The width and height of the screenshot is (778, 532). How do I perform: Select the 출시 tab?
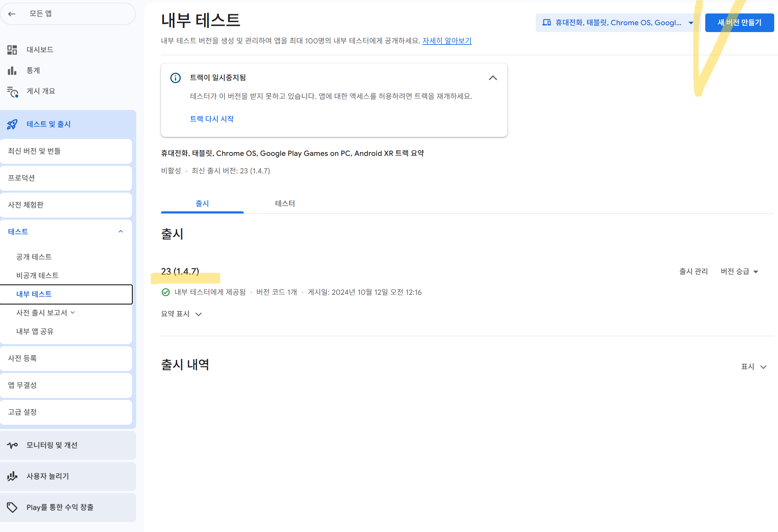(202, 204)
